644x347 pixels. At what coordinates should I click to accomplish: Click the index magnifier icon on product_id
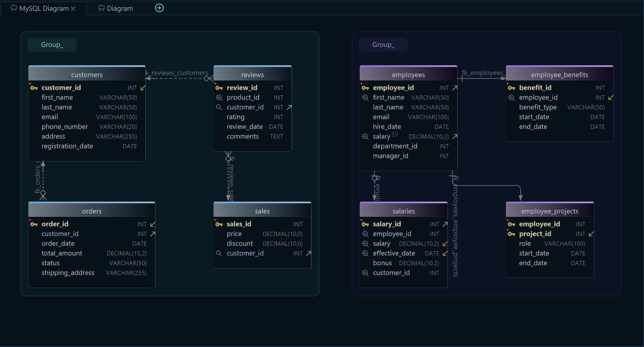[x=220, y=97]
